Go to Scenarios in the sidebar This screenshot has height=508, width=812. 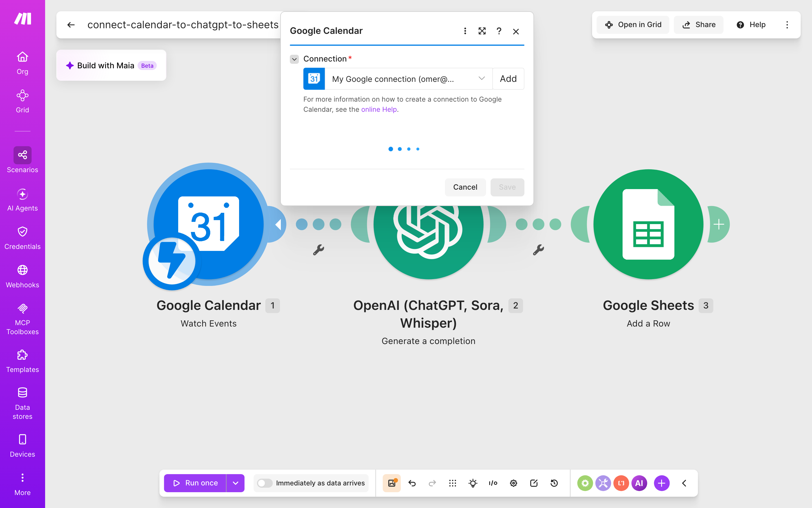click(23, 160)
